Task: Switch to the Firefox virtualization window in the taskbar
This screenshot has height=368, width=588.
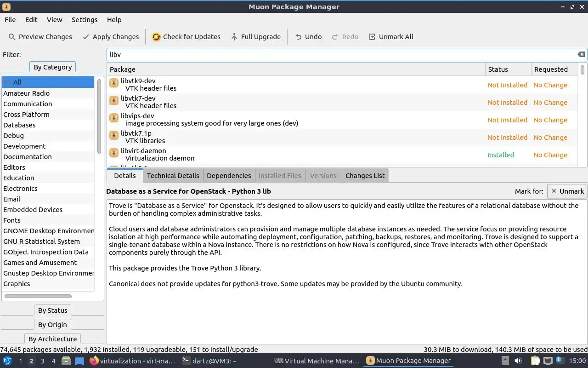Action: point(132,361)
